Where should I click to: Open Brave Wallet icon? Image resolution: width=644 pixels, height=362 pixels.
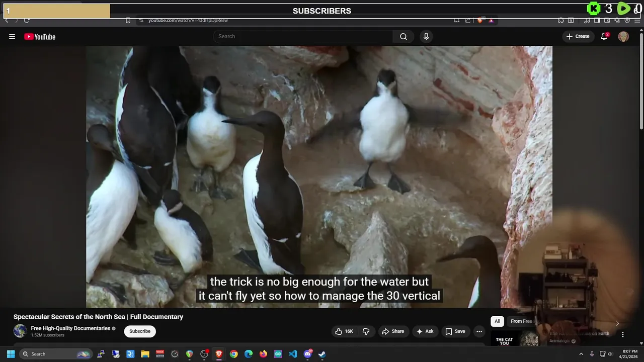pos(607,21)
